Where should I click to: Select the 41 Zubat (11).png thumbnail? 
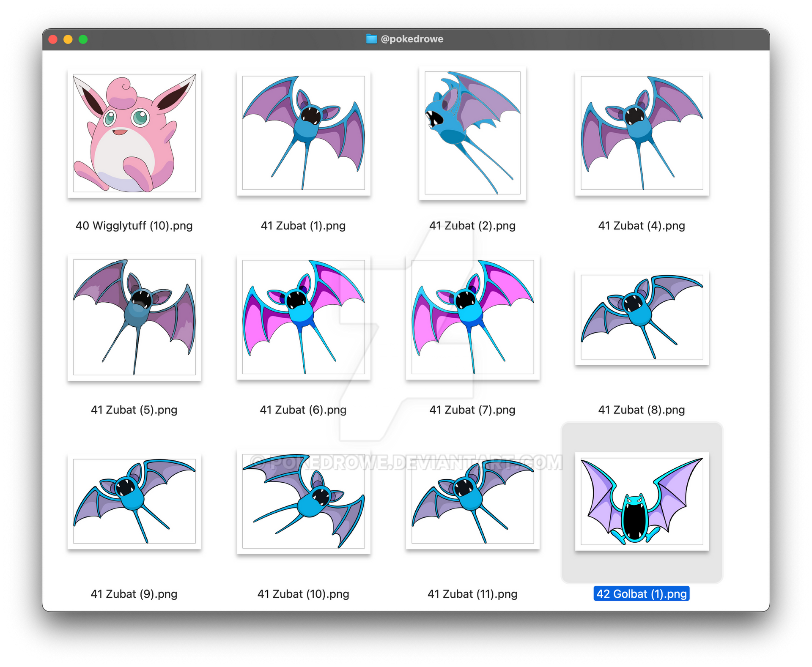click(x=472, y=501)
